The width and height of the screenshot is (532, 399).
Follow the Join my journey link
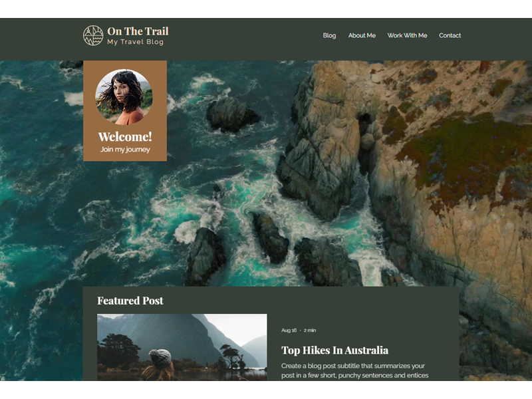125,149
